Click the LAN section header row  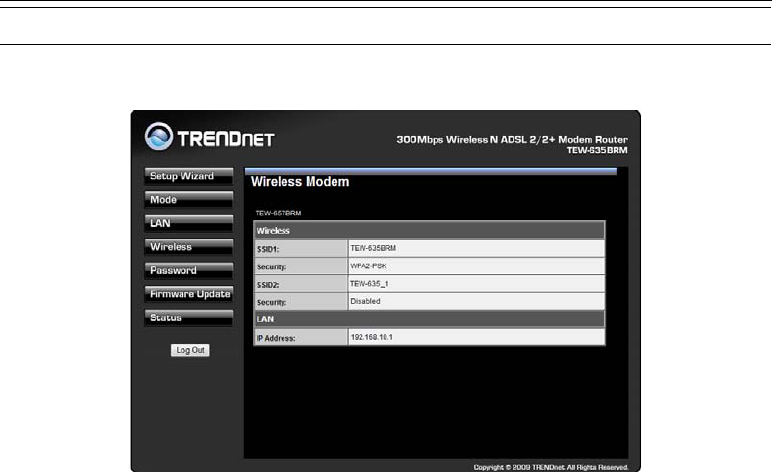[429, 319]
